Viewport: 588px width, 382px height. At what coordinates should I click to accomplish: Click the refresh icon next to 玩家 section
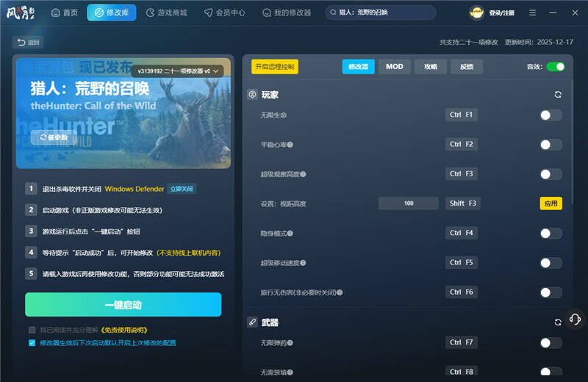[x=558, y=95]
